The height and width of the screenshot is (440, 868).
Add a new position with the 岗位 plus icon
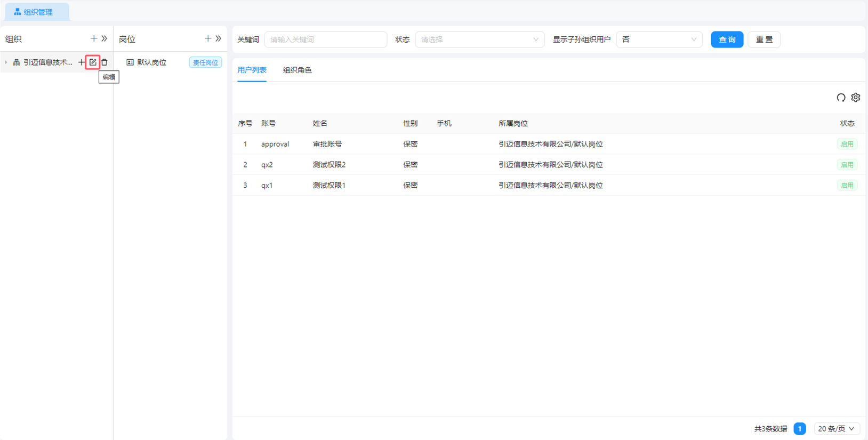pos(208,39)
